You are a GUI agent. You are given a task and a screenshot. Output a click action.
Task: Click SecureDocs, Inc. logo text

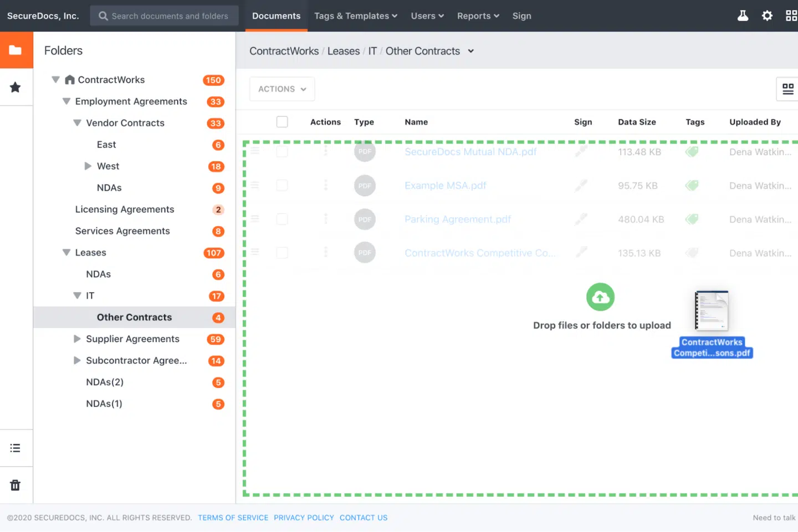(43, 16)
